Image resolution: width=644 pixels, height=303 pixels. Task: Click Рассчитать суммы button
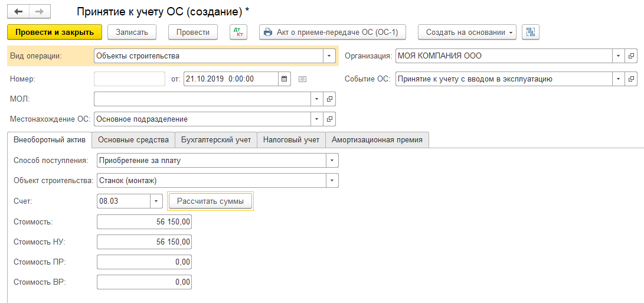[x=210, y=201]
